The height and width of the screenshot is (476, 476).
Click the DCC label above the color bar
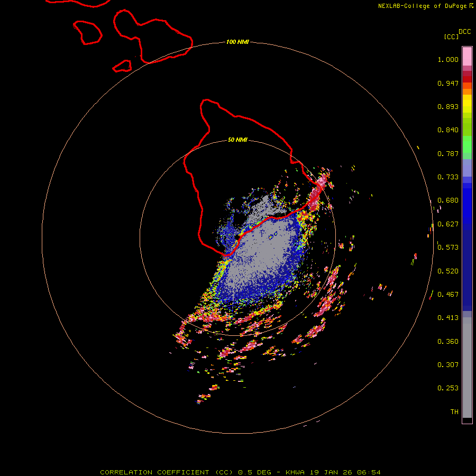464,32
